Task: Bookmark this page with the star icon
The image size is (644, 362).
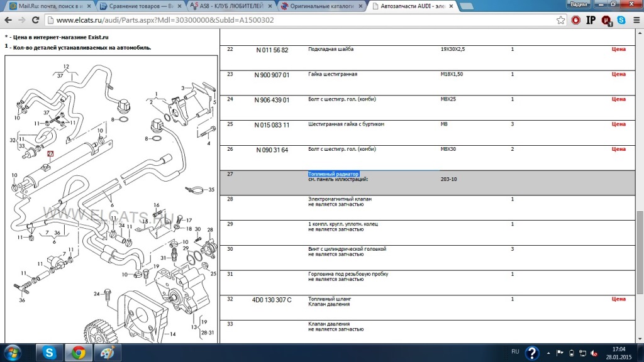Action: click(560, 20)
